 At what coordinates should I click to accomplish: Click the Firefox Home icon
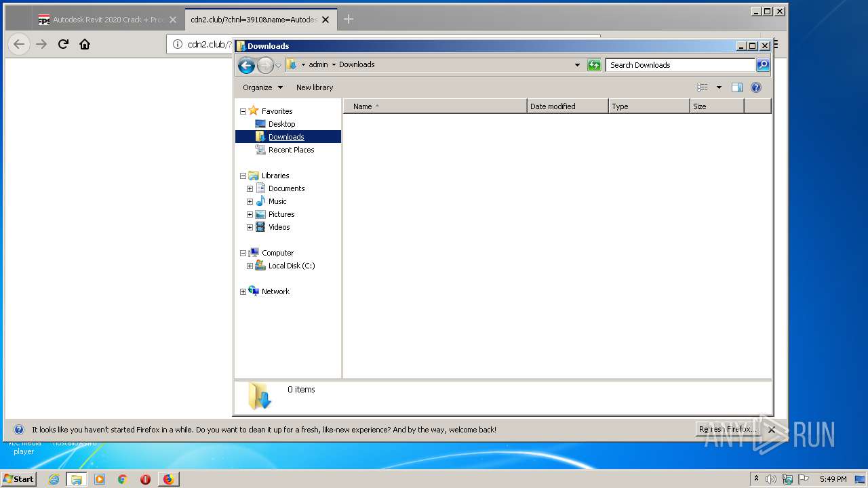pos(85,44)
